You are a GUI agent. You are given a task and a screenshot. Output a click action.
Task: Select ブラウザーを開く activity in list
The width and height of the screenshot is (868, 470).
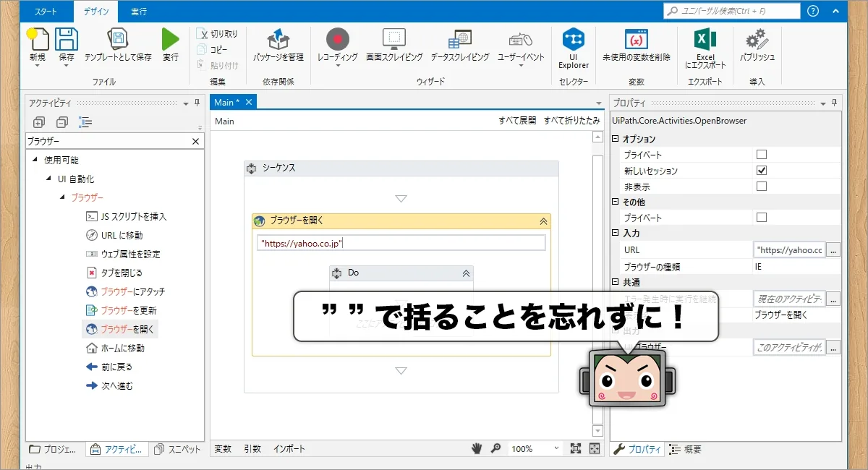(x=120, y=329)
